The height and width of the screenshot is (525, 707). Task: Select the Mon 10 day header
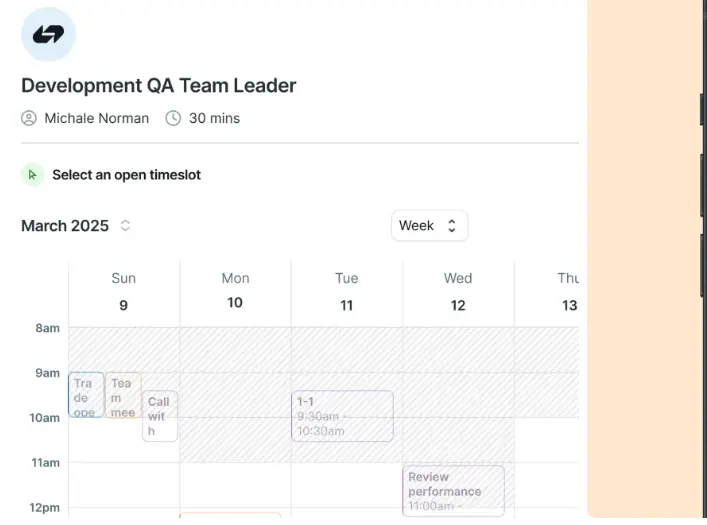click(x=235, y=291)
